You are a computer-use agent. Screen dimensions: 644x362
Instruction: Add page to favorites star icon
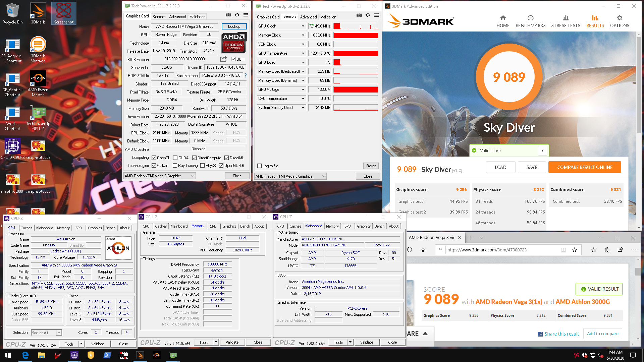(575, 250)
